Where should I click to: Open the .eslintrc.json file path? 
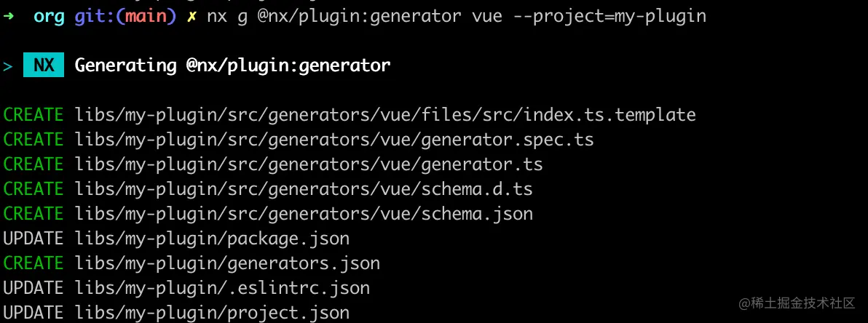(222, 288)
